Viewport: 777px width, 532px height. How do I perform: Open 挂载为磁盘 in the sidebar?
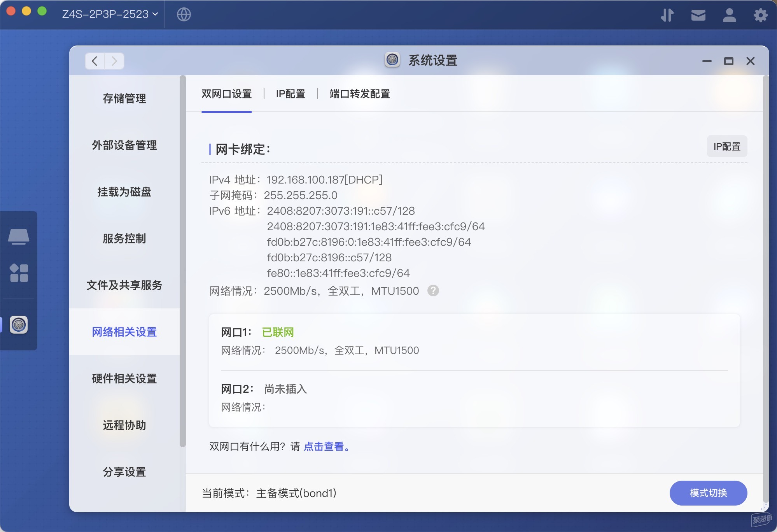click(124, 192)
